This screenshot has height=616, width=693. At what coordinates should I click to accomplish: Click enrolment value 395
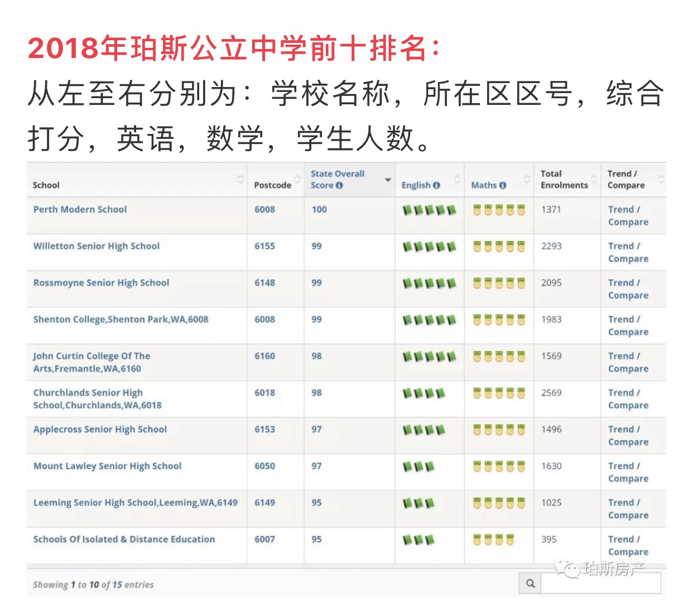pos(549,539)
